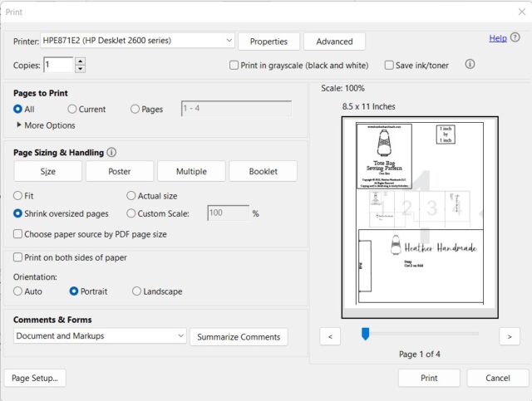Select the Fit sizing option

17,196
